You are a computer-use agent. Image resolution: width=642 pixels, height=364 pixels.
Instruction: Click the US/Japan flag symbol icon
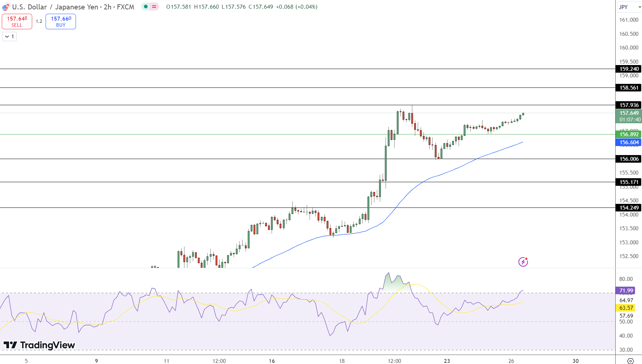pos(6,7)
